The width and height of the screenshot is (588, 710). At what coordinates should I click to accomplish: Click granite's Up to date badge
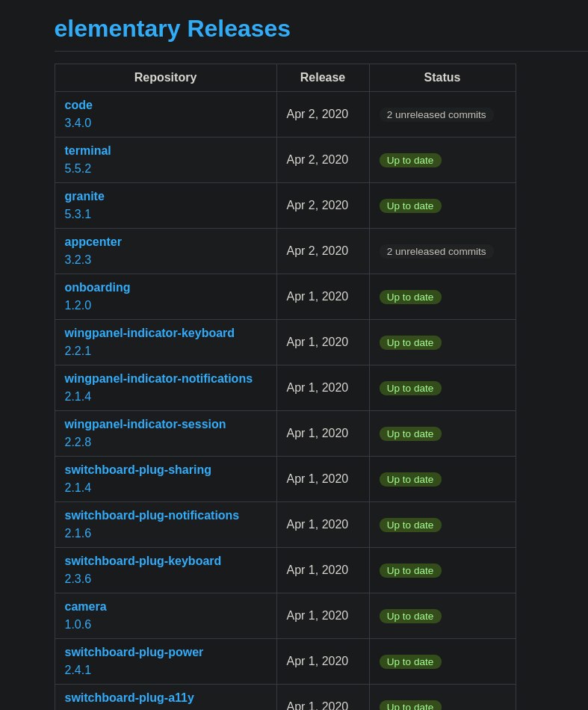pyautogui.click(x=410, y=206)
